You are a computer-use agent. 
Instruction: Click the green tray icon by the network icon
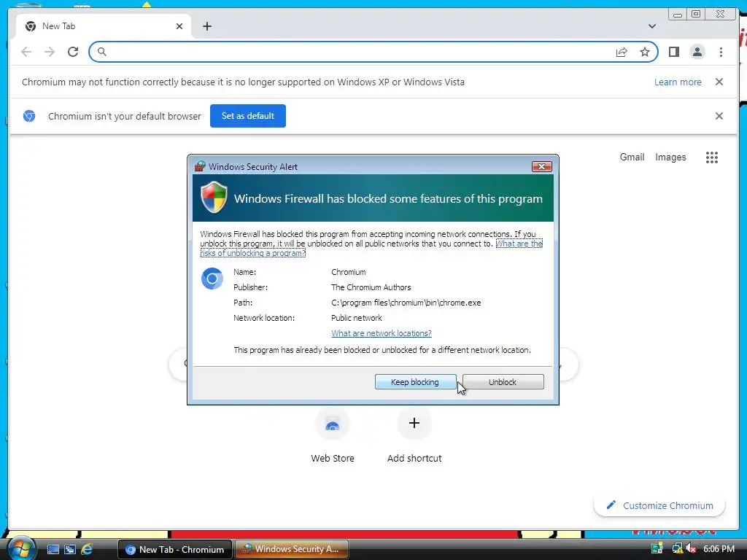pyautogui.click(x=657, y=549)
